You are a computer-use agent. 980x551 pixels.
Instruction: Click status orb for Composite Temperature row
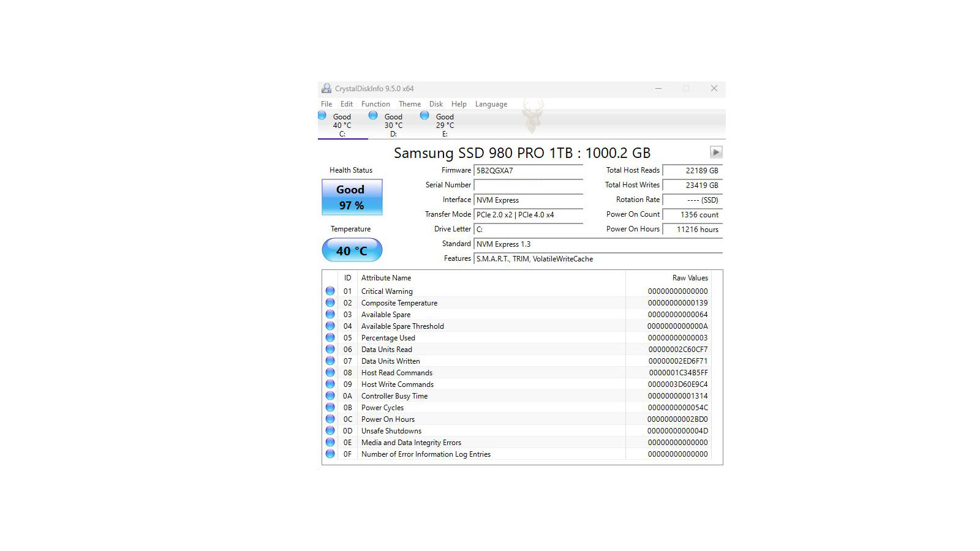(330, 303)
